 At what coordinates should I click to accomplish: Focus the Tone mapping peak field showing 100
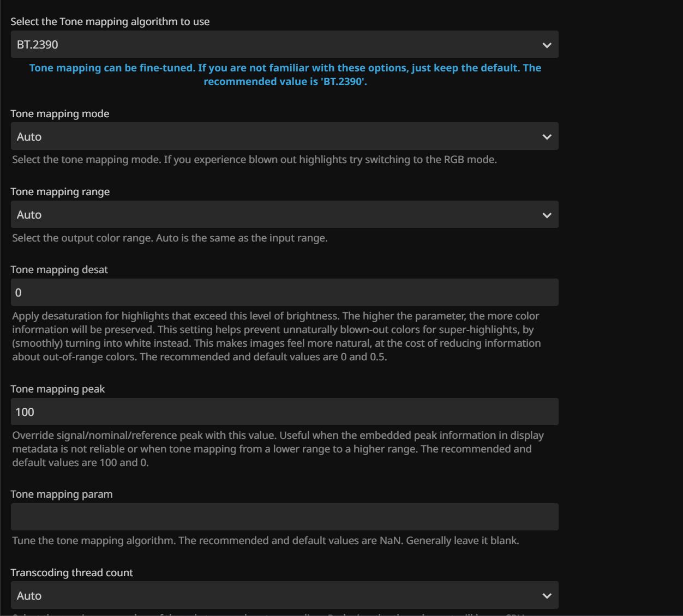284,412
